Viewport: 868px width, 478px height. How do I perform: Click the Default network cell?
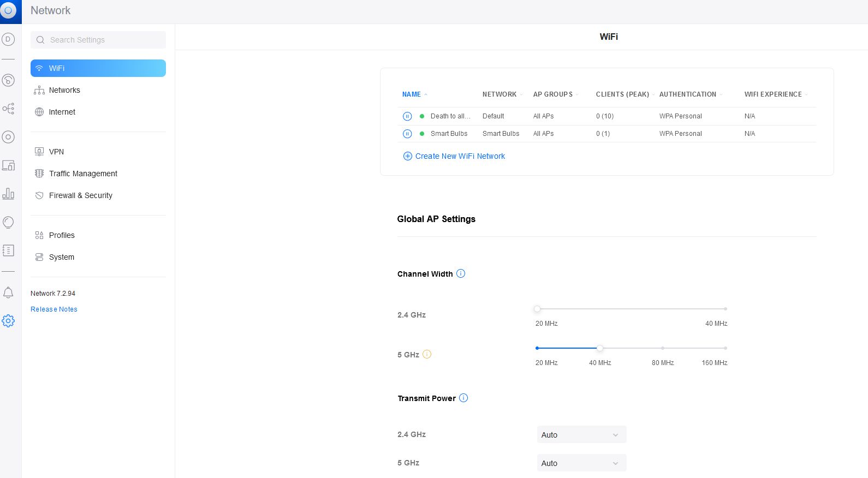[494, 116]
